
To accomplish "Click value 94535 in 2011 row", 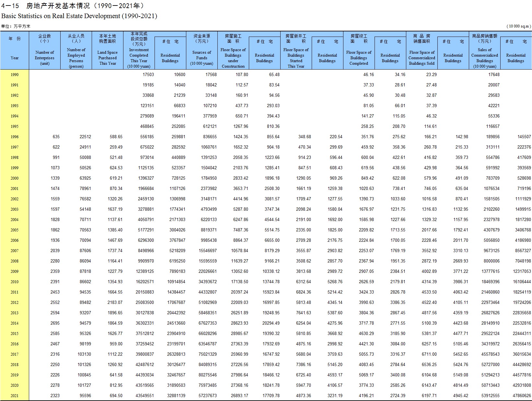I will (85, 292).
